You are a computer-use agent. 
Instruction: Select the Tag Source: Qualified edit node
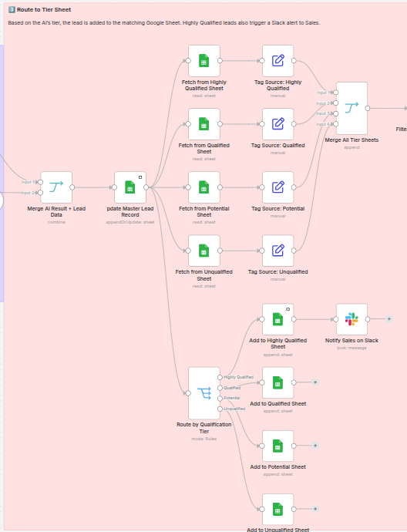pos(277,124)
